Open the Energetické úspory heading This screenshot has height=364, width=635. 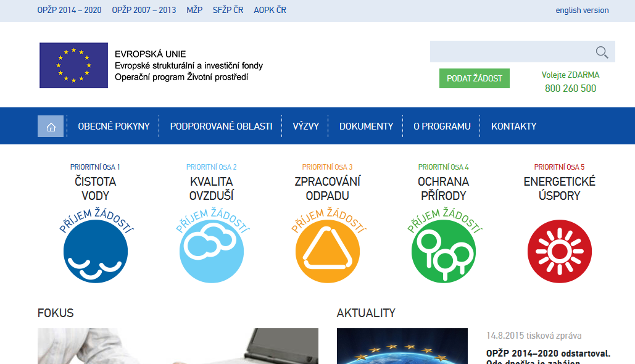tap(560, 189)
